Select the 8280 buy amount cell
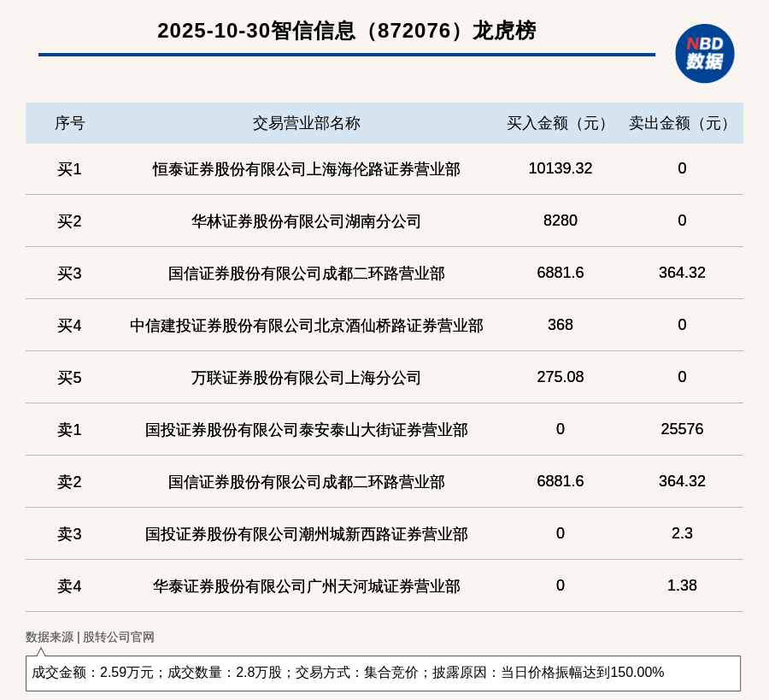769x700 pixels. coord(560,221)
